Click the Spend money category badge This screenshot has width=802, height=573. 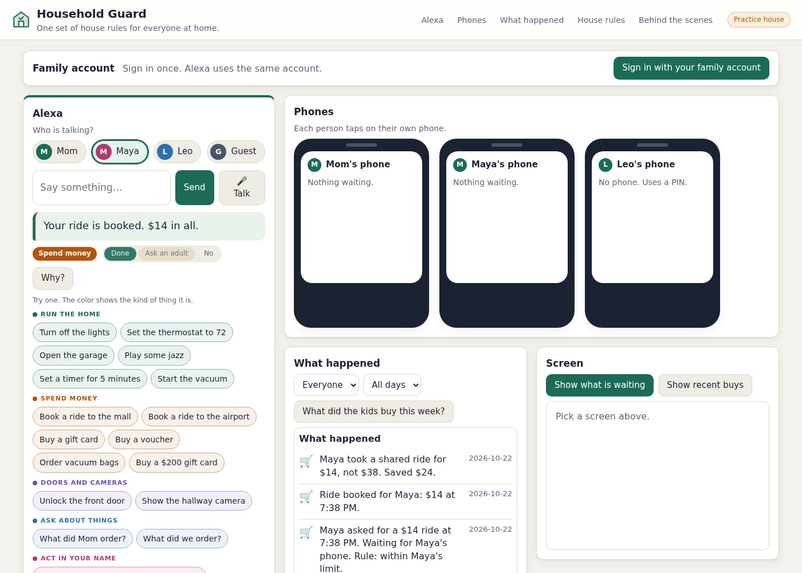(64, 253)
